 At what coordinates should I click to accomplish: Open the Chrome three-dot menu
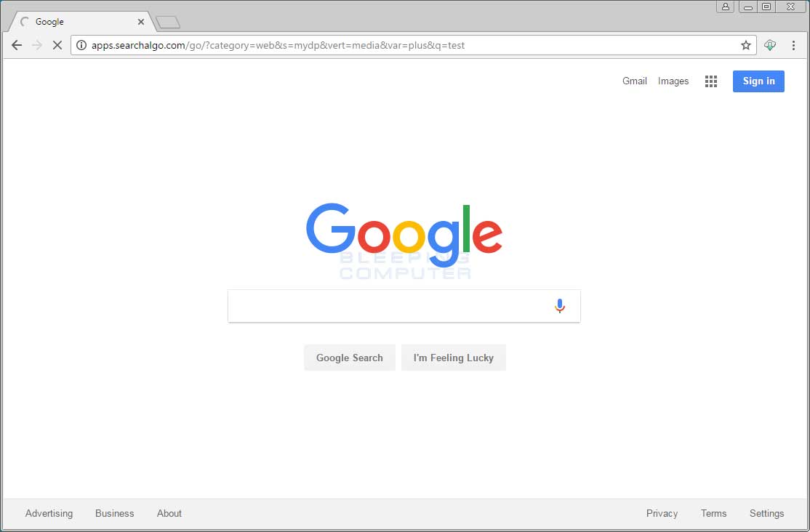pyautogui.click(x=793, y=46)
